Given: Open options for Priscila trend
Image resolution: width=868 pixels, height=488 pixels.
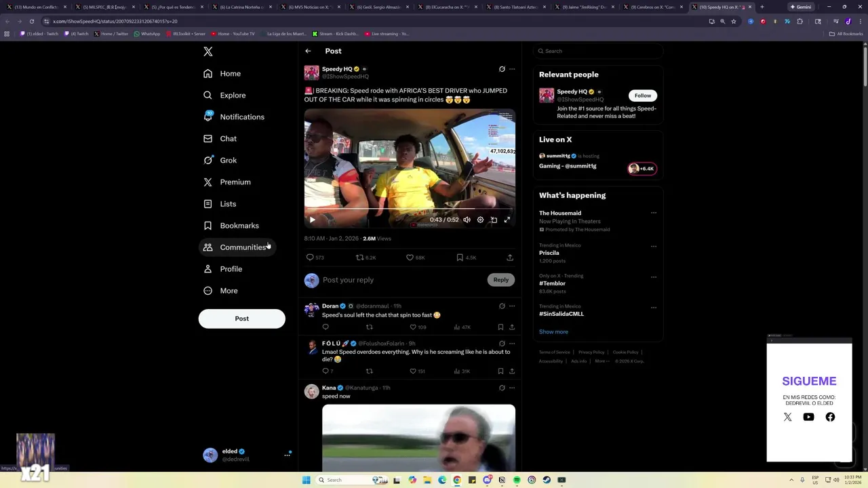Looking at the screenshot, I should coord(654,246).
